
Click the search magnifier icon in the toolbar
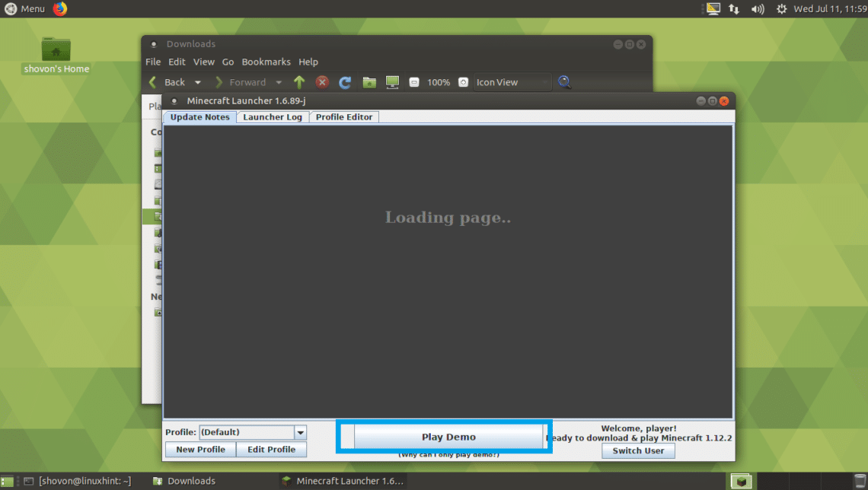(564, 82)
